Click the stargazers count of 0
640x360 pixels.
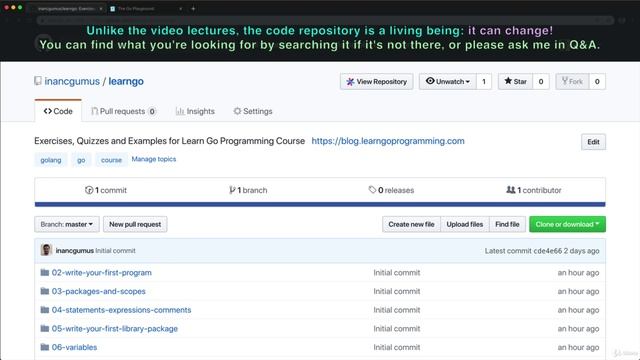541,82
